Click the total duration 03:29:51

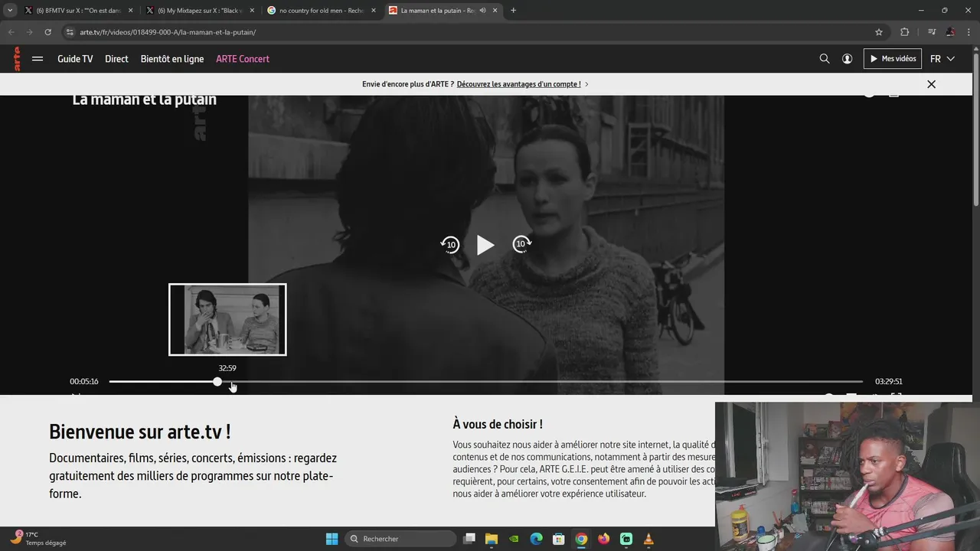pos(889,381)
